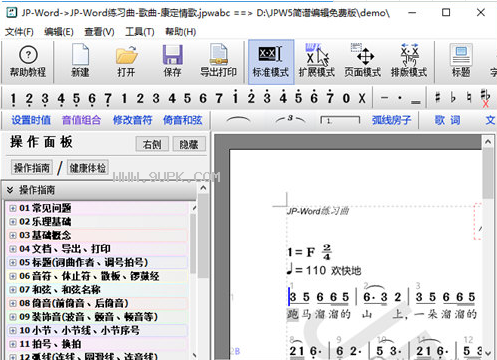
Task: Switch to 页面模式 page mode
Action: (x=363, y=61)
